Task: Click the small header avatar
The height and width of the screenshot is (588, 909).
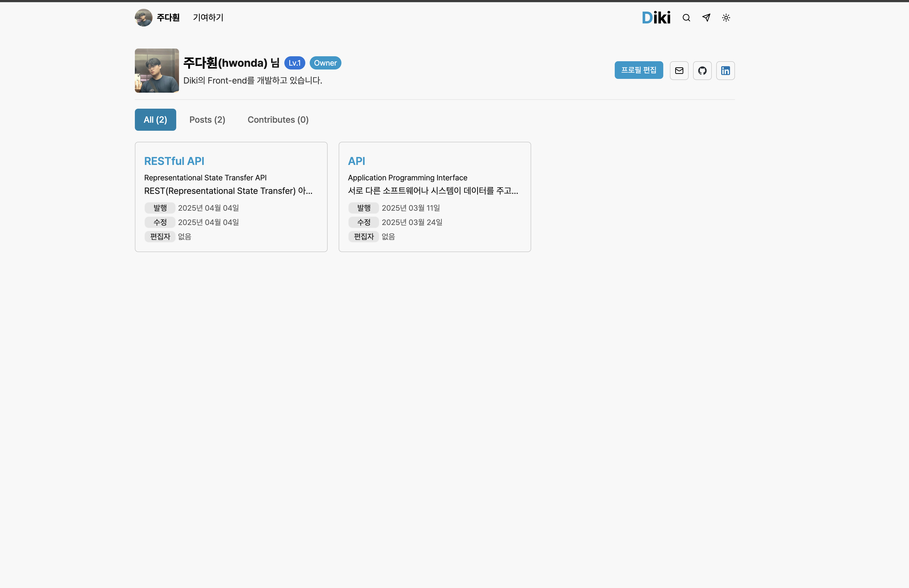Action: [143, 18]
